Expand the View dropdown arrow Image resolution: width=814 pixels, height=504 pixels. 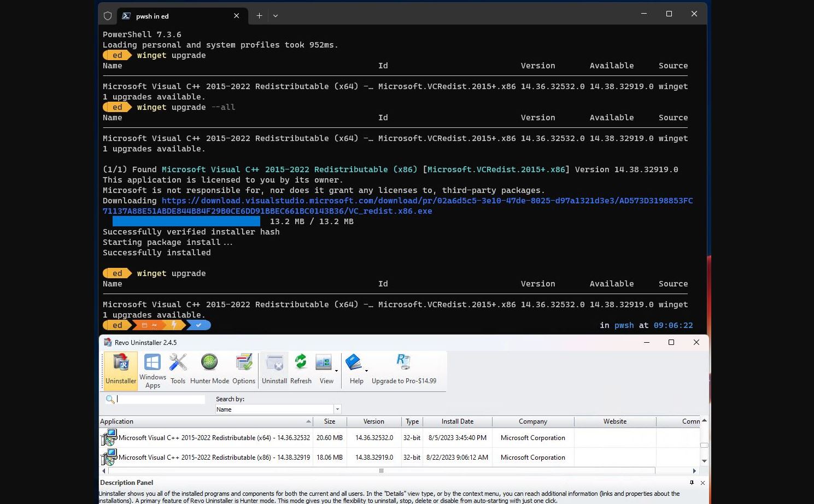point(336,371)
